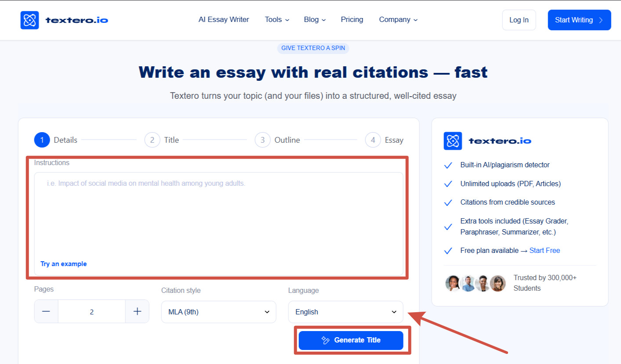Click the textero.io logo in the sidebar card
This screenshot has width=621, height=364.
point(487,141)
